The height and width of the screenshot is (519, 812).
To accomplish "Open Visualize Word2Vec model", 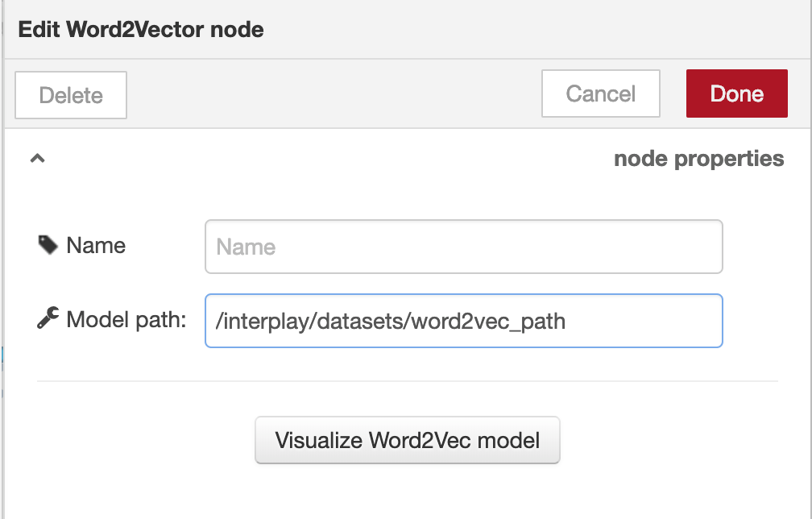I will click(x=408, y=440).
